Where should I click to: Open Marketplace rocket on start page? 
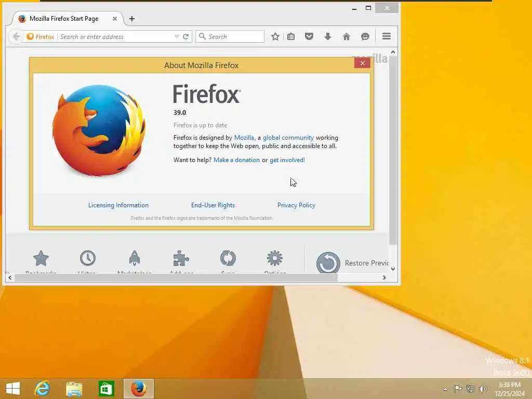coord(135,259)
